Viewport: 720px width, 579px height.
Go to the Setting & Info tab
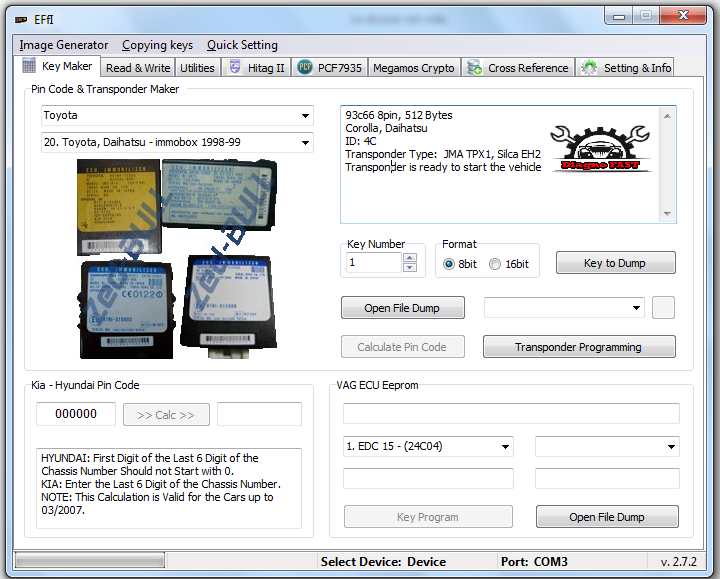(x=625, y=68)
